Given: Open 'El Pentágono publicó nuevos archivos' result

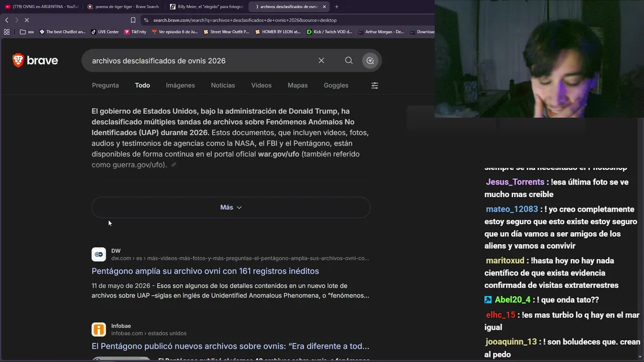Looking at the screenshot, I should [x=230, y=346].
